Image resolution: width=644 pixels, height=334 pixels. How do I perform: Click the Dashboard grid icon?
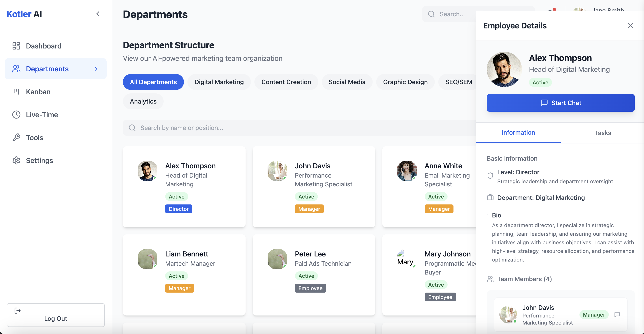pos(16,46)
